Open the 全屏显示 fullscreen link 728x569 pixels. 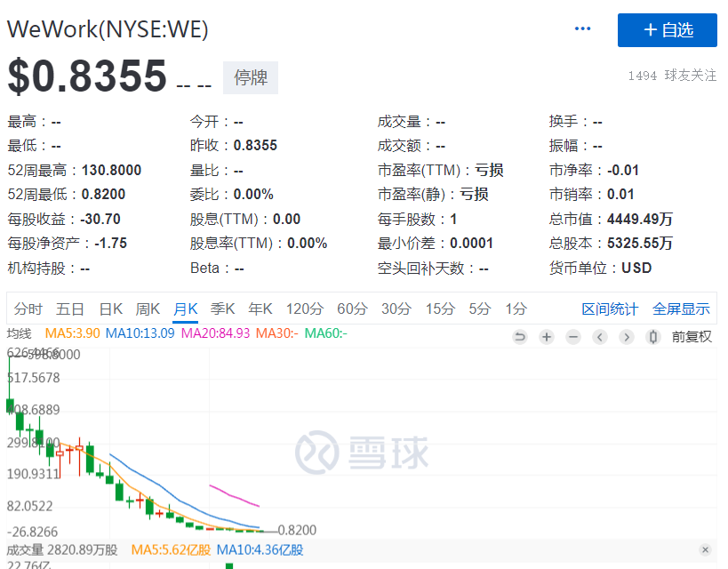coord(681,309)
